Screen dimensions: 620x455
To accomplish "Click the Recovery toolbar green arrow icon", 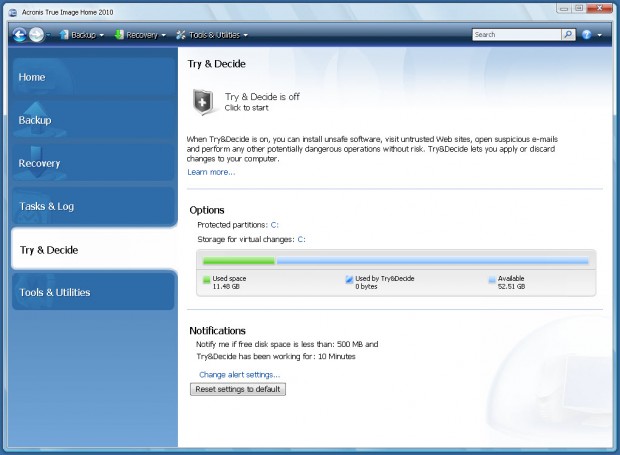I will (x=119, y=35).
